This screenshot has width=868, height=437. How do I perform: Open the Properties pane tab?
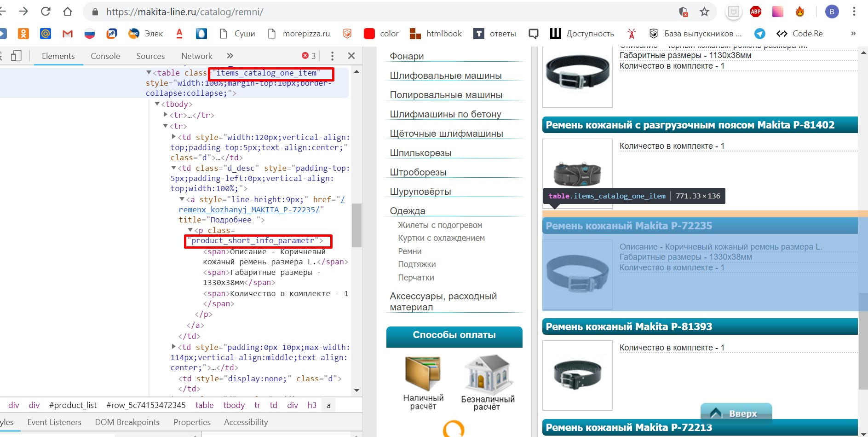tap(192, 422)
